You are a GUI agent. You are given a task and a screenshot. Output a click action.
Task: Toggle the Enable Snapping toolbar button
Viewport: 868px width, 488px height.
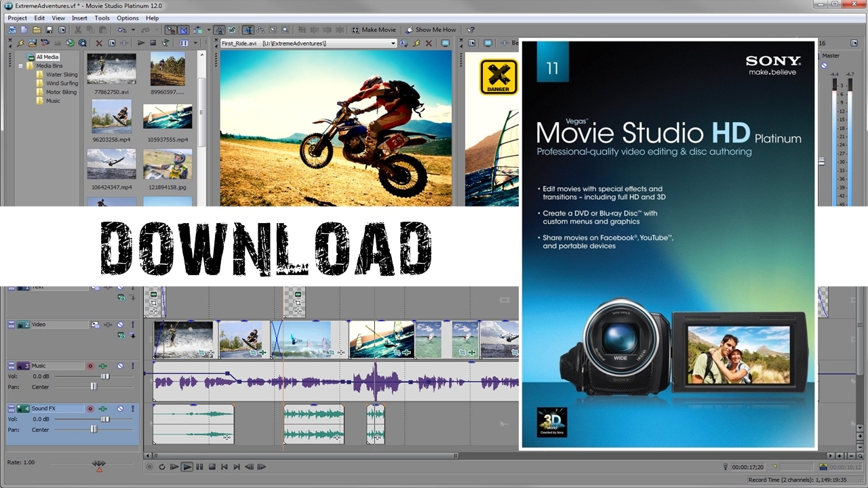170,30
